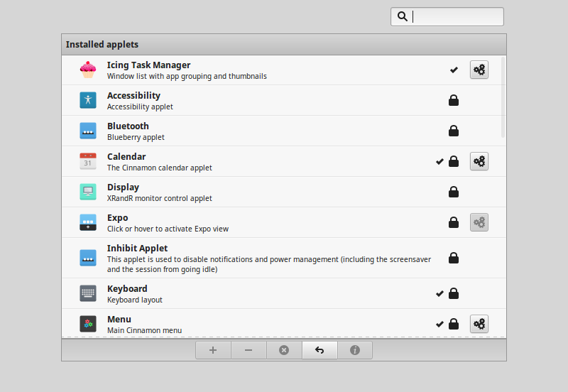Click the Inhibit Applet icon
The image size is (568, 392).
coord(88,258)
